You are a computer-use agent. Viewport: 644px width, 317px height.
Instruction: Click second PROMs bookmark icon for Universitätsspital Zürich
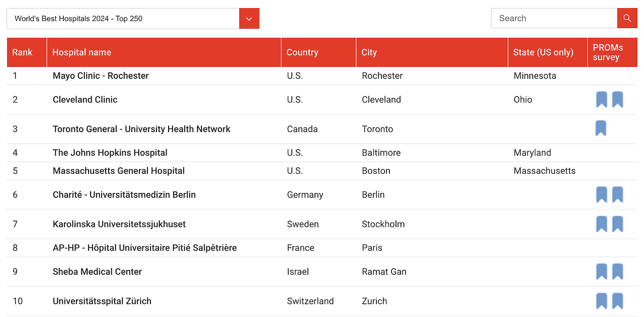click(618, 301)
